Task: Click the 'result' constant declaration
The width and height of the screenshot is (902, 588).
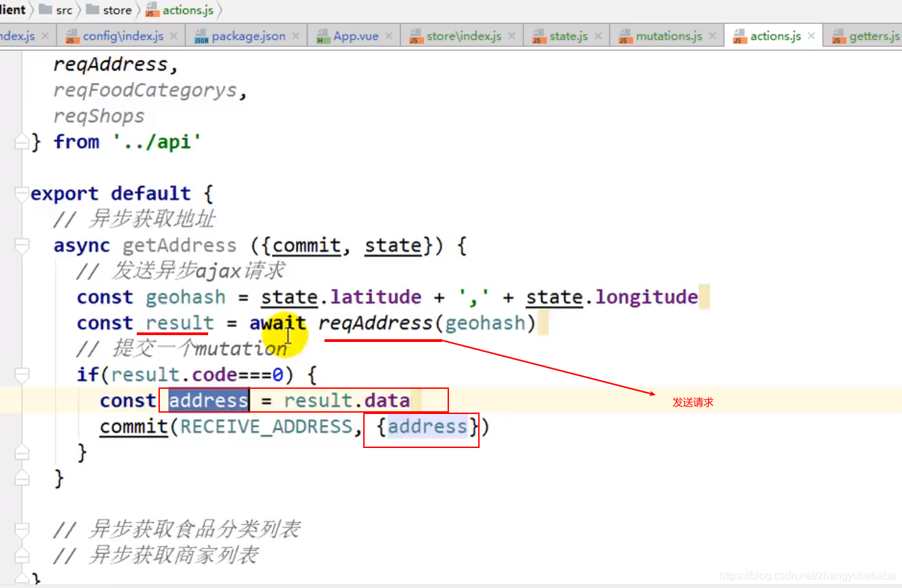Action: click(180, 323)
